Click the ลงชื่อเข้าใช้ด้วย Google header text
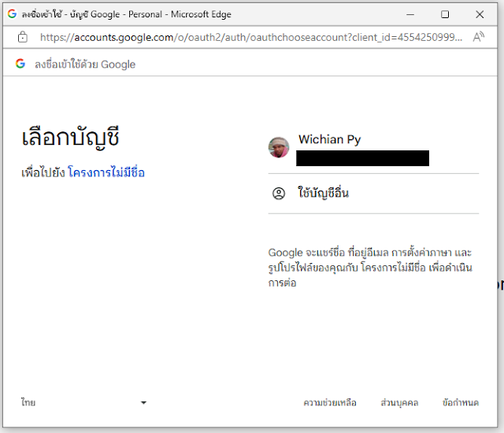 pos(85,65)
